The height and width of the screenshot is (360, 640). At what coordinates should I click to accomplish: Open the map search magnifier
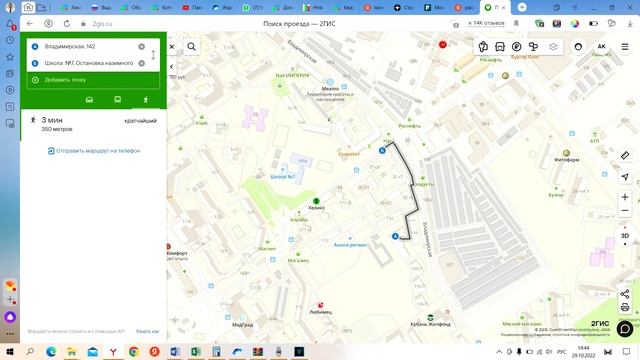tap(191, 47)
